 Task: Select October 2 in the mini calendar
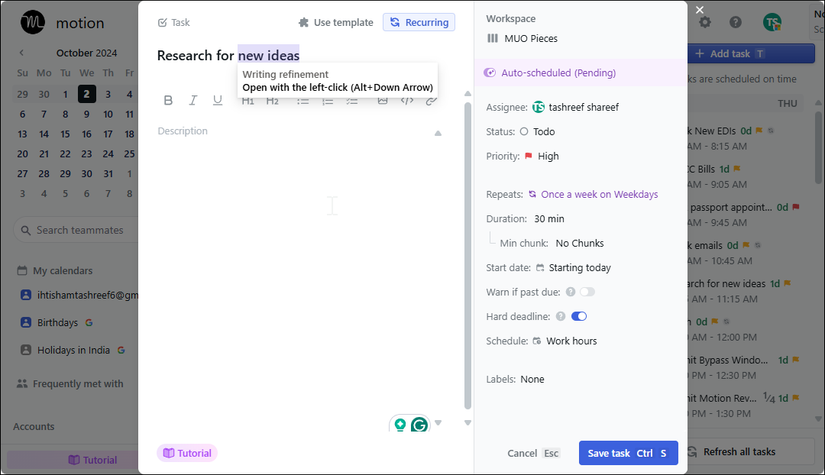point(86,94)
